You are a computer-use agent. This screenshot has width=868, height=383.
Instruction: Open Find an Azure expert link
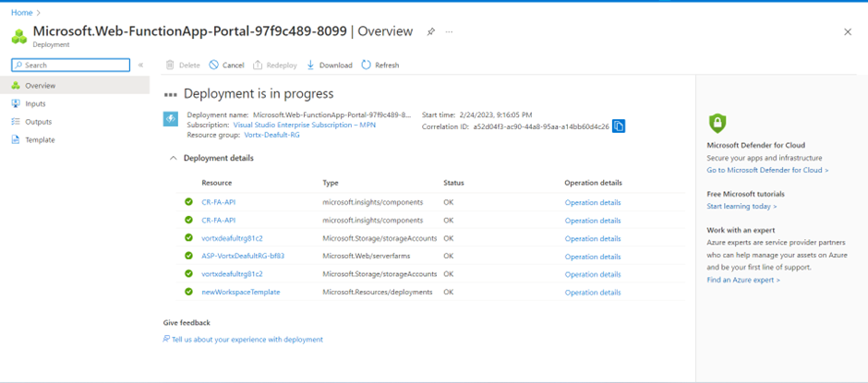[x=743, y=280]
